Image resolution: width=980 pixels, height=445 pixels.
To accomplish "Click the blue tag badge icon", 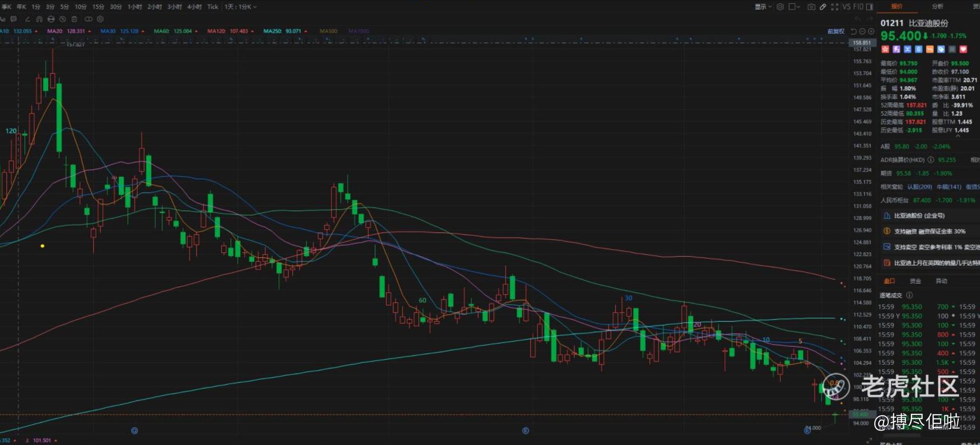I will [941, 49].
